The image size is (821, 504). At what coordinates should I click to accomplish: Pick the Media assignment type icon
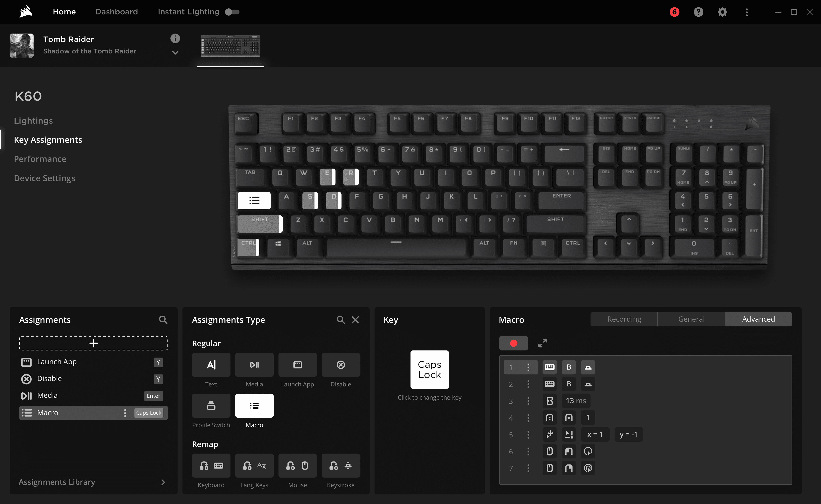254,365
